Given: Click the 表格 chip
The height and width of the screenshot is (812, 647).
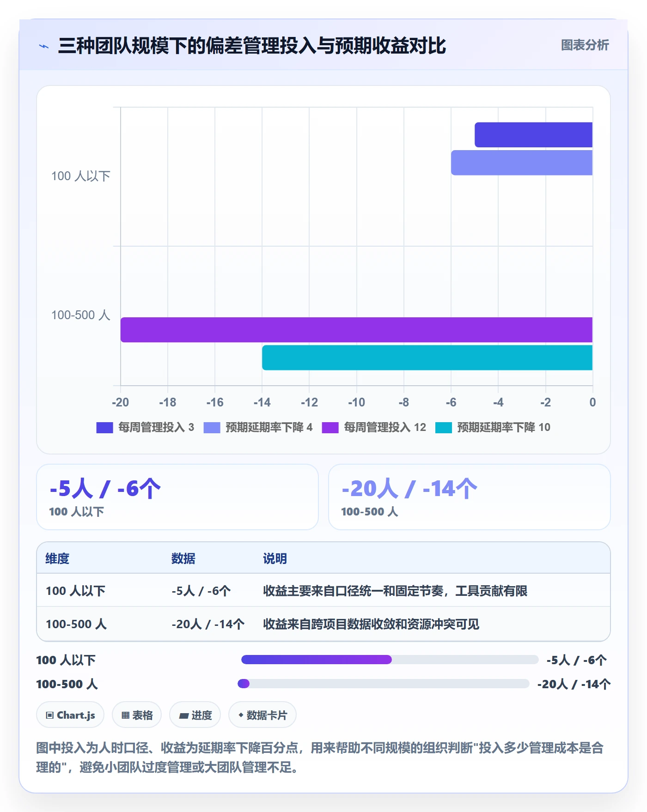Looking at the screenshot, I should point(137,715).
